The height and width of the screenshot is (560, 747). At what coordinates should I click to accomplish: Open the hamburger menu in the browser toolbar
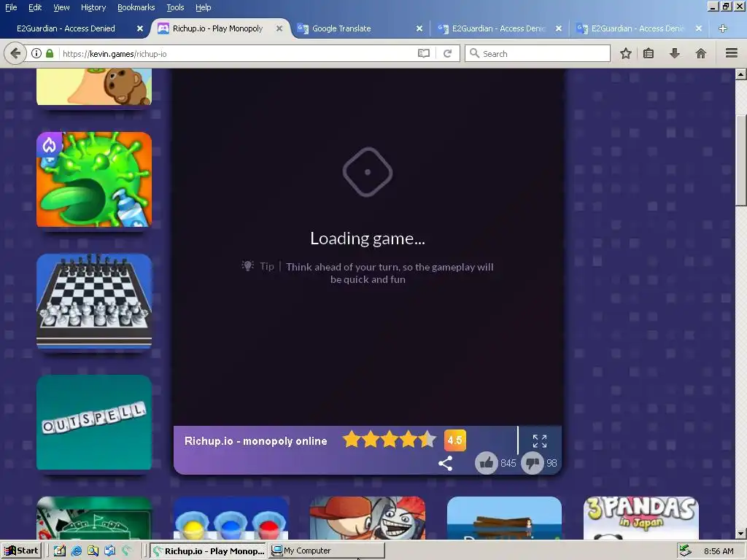click(x=732, y=53)
